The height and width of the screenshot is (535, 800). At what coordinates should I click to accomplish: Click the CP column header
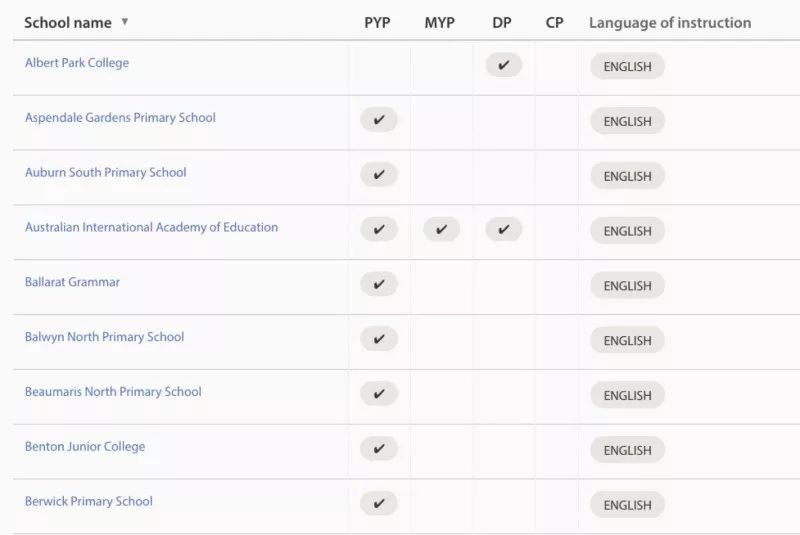(x=555, y=22)
